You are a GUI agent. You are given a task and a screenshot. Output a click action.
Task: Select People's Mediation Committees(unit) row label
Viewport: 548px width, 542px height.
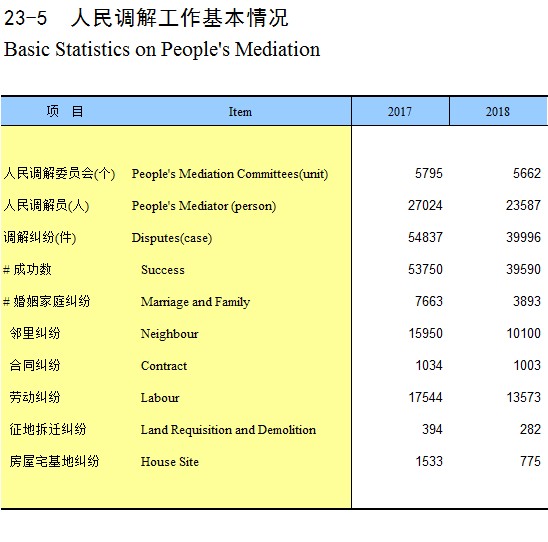click(x=230, y=174)
